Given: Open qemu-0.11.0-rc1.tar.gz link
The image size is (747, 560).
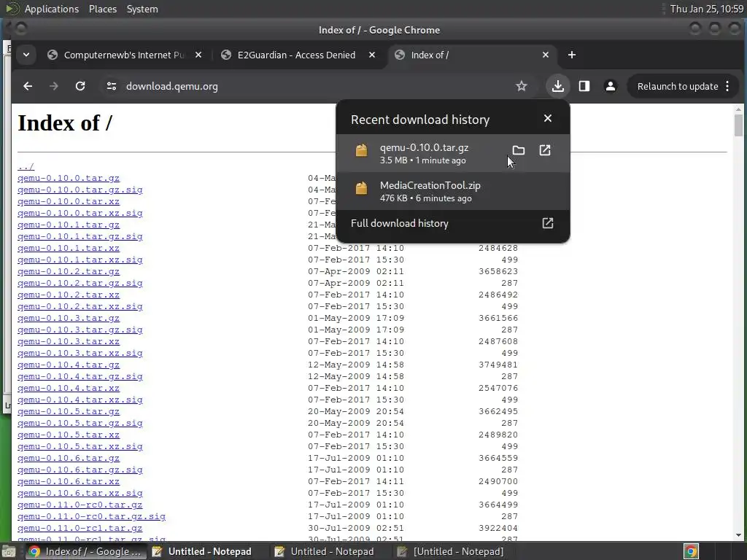Looking at the screenshot, I should point(80,528).
